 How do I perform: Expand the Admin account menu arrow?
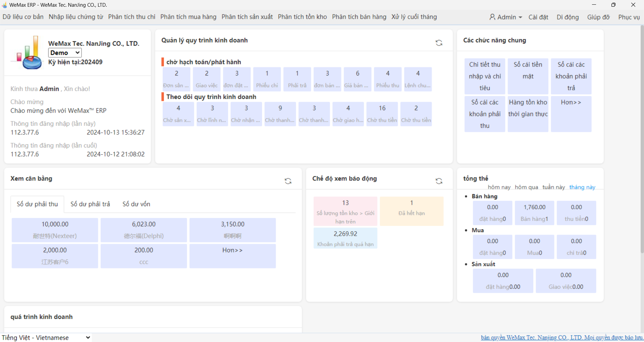tap(520, 17)
